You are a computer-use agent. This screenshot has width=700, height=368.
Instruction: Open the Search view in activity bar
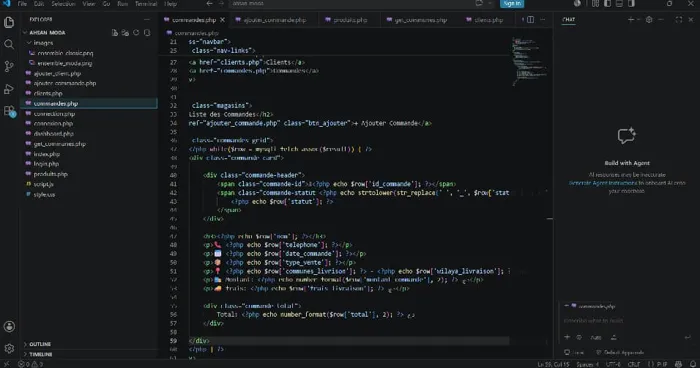pos(9,44)
